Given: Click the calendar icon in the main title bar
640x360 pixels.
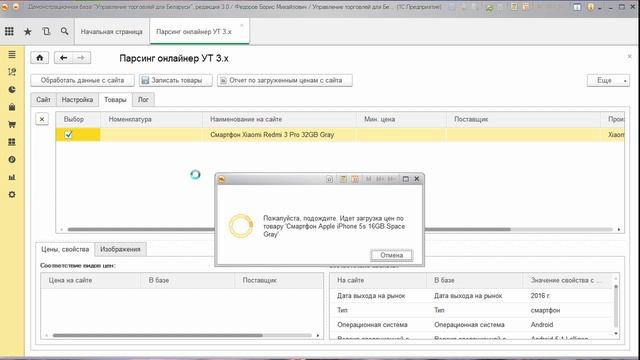Looking at the screenshot, I should pyautogui.click(x=526, y=7).
